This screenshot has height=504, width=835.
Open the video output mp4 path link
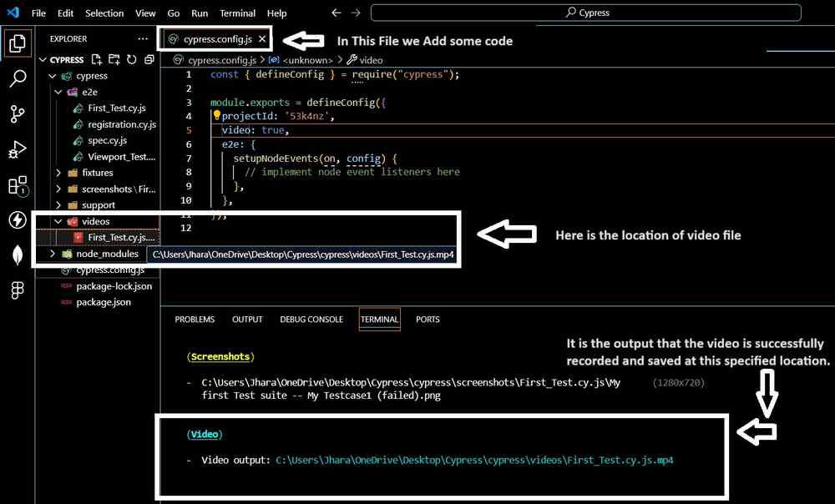point(474,460)
